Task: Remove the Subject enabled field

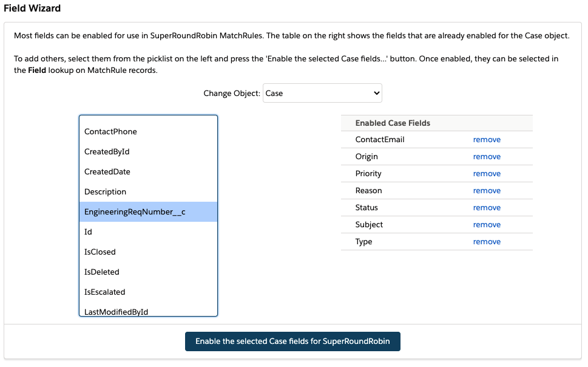Action: click(487, 225)
